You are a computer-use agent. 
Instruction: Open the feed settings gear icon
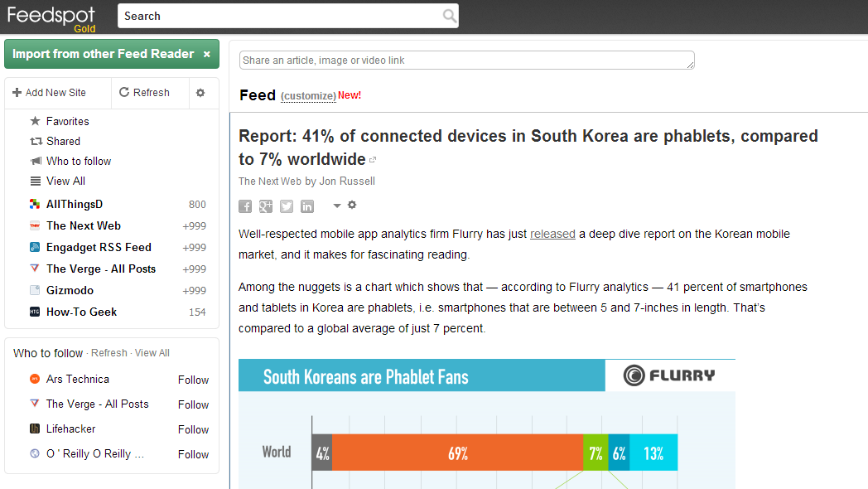[201, 92]
